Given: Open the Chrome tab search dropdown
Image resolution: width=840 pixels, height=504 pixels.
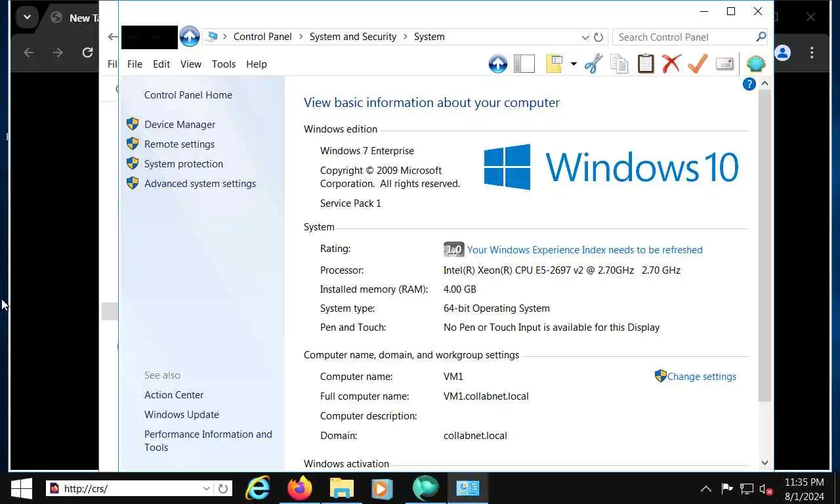Looking at the screenshot, I should (x=27, y=17).
